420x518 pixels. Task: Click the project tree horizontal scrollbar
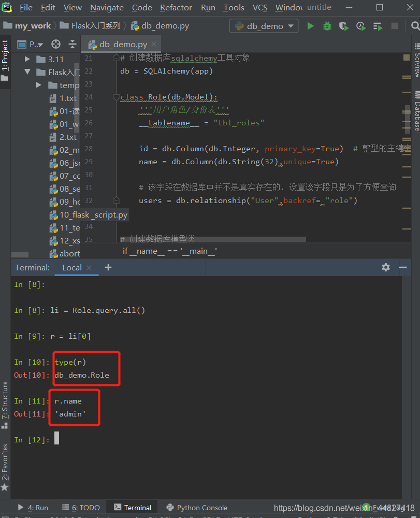coord(20,255)
